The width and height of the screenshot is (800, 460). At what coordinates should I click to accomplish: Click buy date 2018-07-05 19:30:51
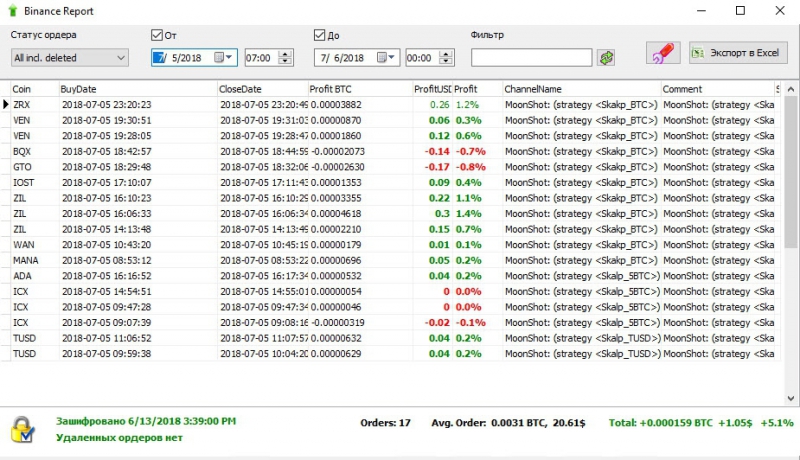click(x=107, y=120)
